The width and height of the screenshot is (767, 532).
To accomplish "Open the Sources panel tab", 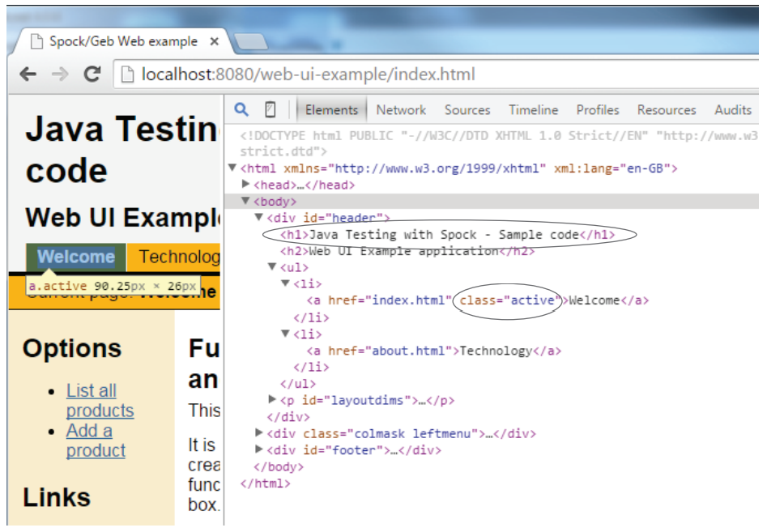I will point(467,110).
